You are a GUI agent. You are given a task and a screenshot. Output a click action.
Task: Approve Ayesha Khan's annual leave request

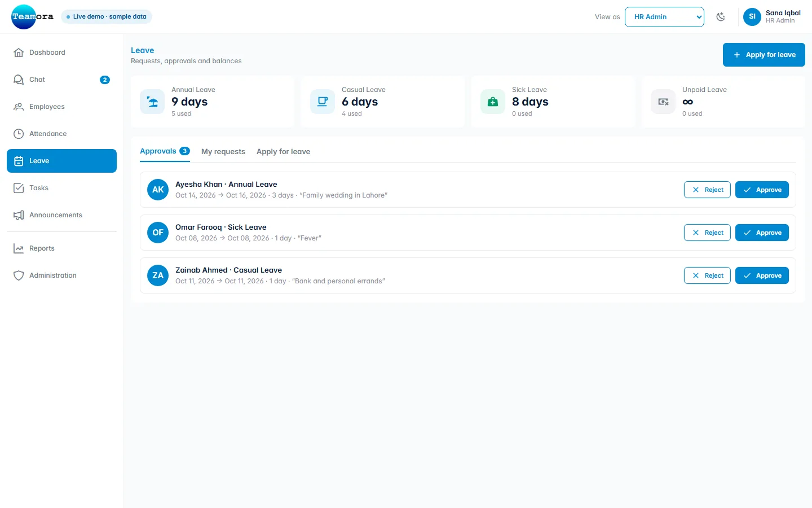click(x=762, y=190)
